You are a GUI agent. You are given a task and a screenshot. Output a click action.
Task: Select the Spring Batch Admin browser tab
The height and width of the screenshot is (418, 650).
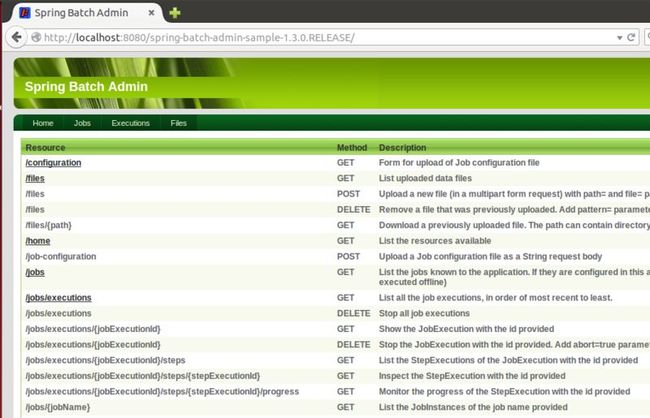pos(87,13)
